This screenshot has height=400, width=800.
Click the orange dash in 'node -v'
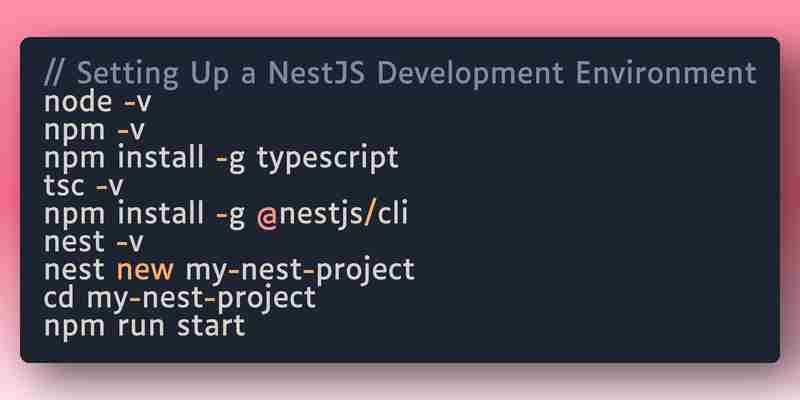pyautogui.click(x=129, y=103)
